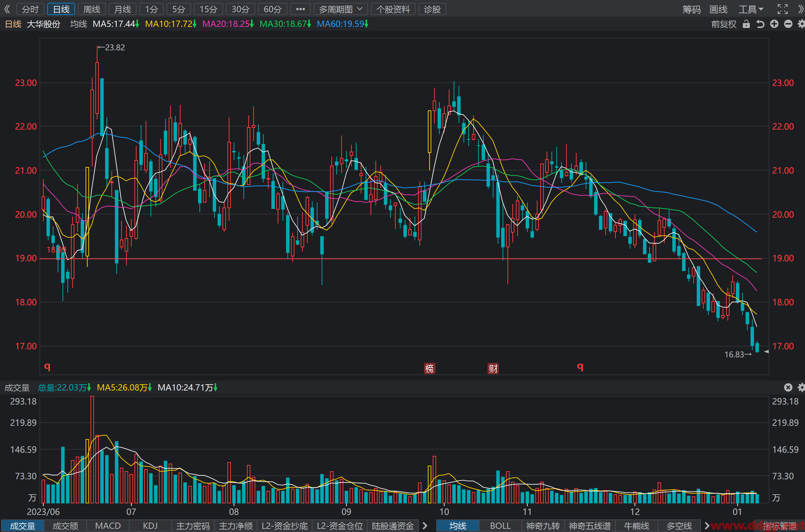Select the 60分 period button
805x532 pixels.
(272, 9)
